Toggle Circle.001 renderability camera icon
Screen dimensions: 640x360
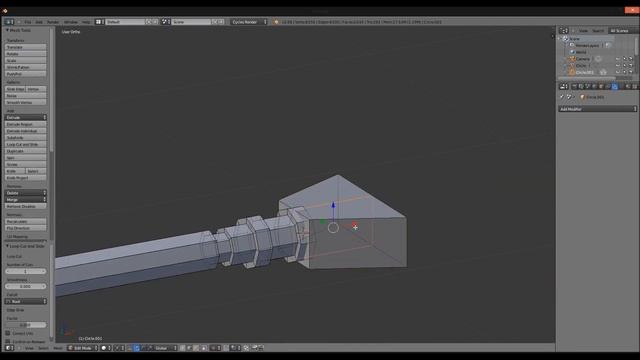tap(631, 72)
